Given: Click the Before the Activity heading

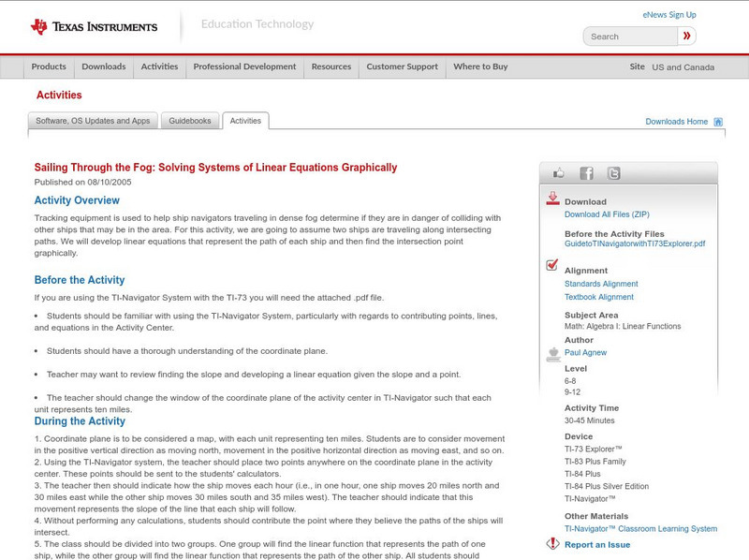Looking at the screenshot, I should [x=80, y=280].
